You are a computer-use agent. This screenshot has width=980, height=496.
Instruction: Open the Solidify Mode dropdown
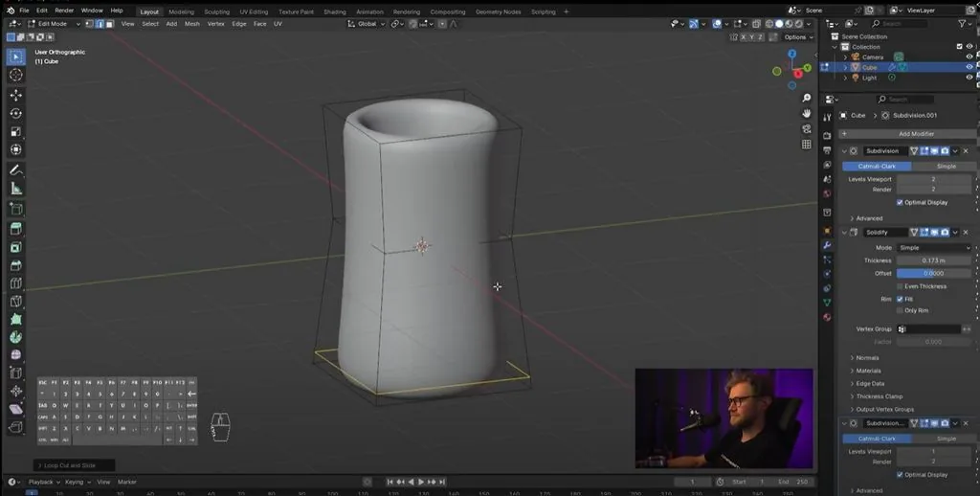pos(934,248)
